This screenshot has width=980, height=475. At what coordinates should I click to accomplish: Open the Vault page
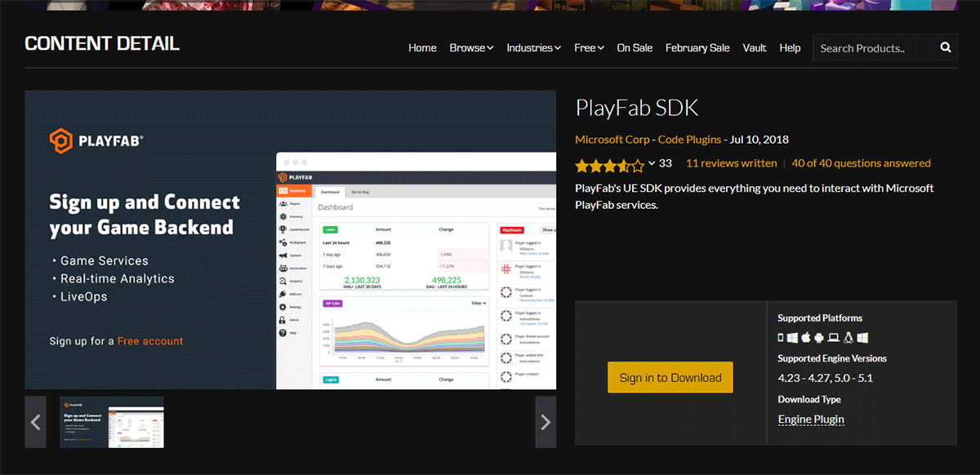(x=755, y=48)
